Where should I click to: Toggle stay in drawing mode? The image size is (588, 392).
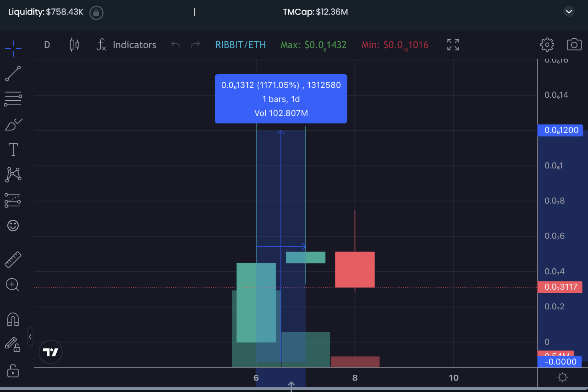pyautogui.click(x=13, y=345)
